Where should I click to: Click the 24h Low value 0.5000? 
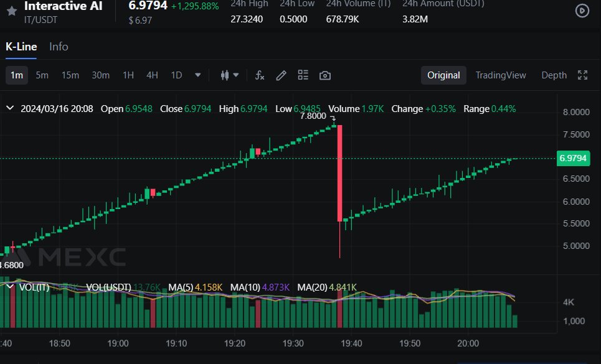293,19
